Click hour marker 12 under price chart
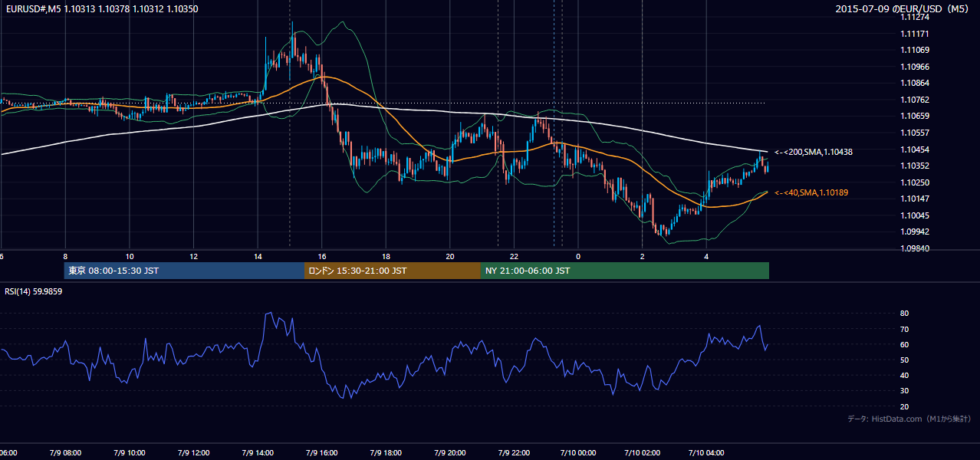 [x=194, y=256]
